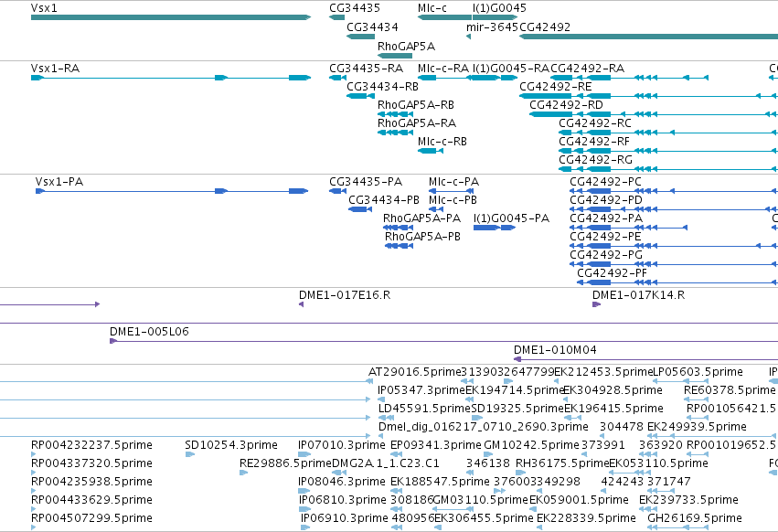
Task: Open the RhoGAP5A gene feature
Action: pos(395,56)
